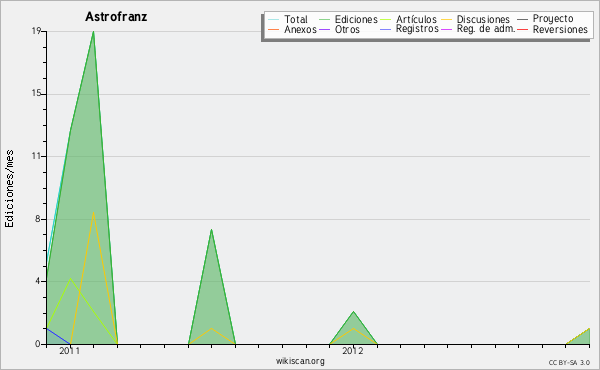The height and width of the screenshot is (370, 600).
Task: Click the cyan Total line swatch in legend
Action: pyautogui.click(x=274, y=20)
